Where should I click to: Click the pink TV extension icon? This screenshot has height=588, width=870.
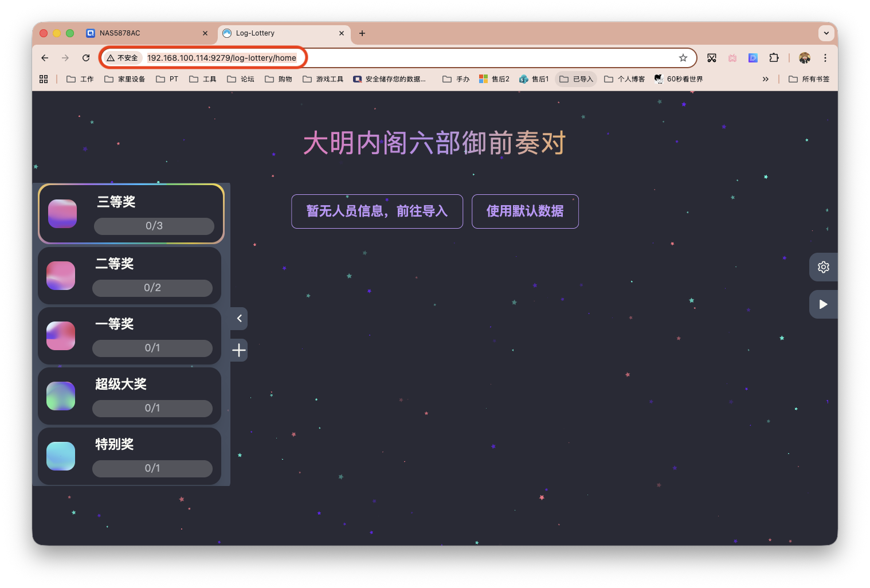pyautogui.click(x=732, y=58)
